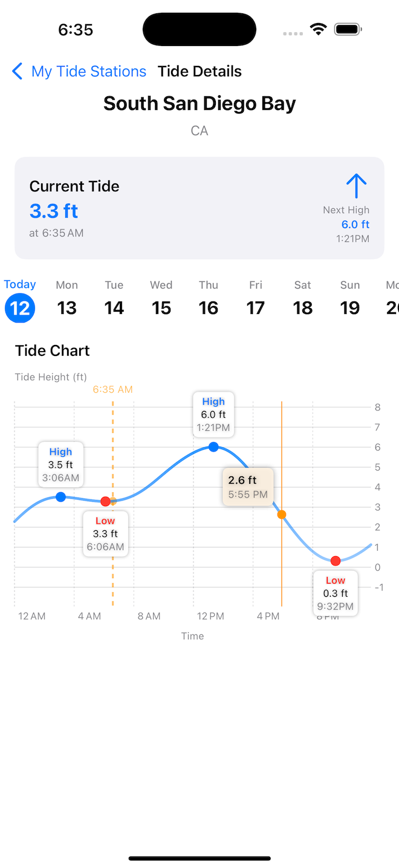Go back to My Tide Stations

pos(88,71)
